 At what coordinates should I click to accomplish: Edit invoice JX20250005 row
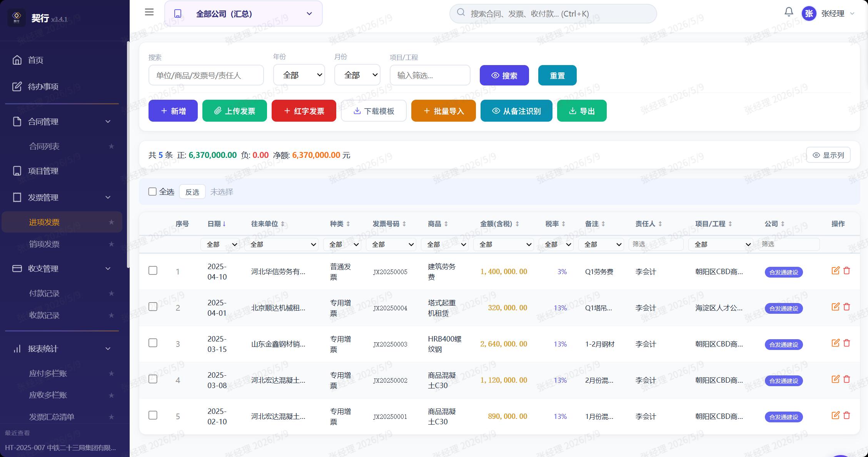coord(836,271)
